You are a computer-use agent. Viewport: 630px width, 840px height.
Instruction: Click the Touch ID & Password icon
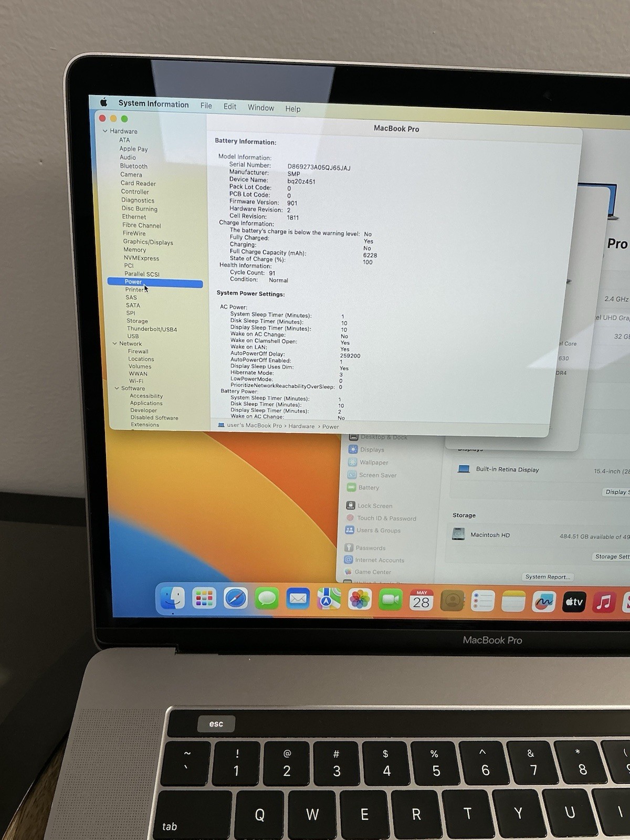point(350,518)
